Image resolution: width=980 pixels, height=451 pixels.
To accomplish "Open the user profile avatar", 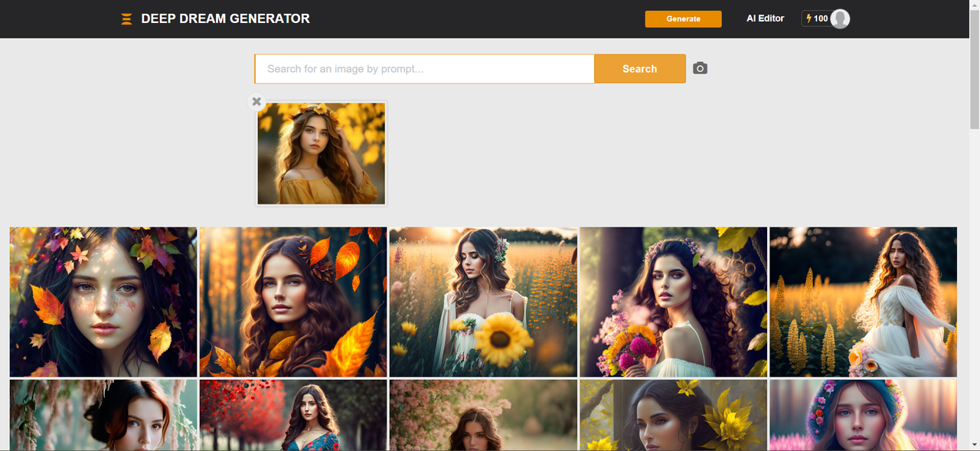I will pyautogui.click(x=840, y=19).
